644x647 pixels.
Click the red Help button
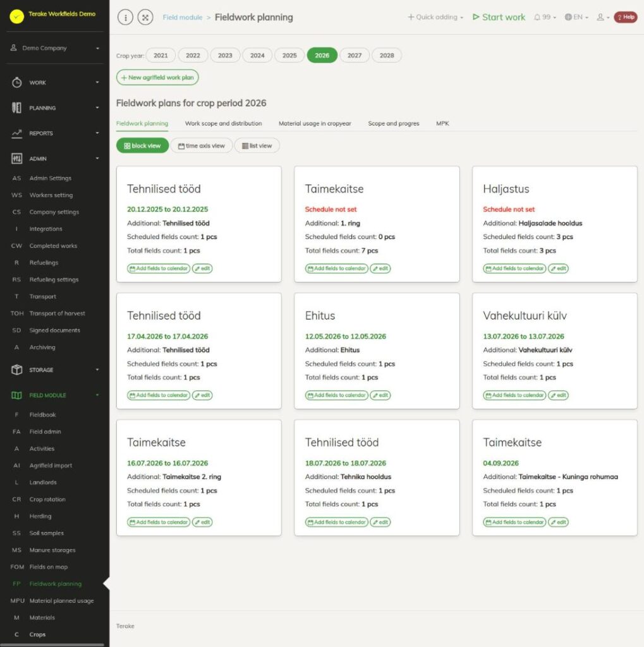point(626,17)
